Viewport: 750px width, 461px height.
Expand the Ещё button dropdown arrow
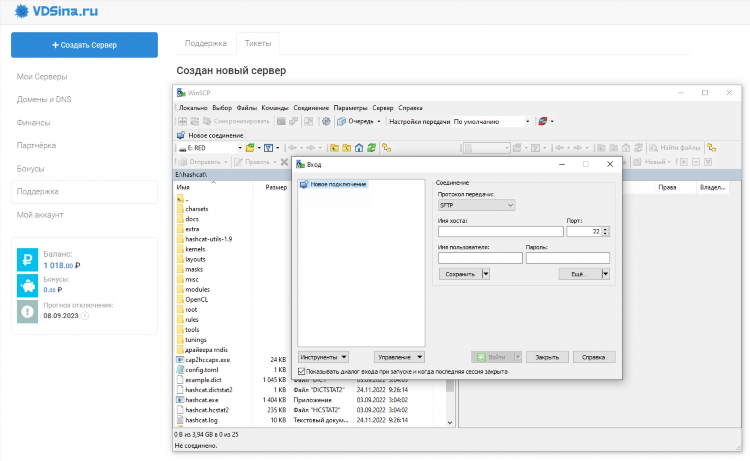coord(605,274)
